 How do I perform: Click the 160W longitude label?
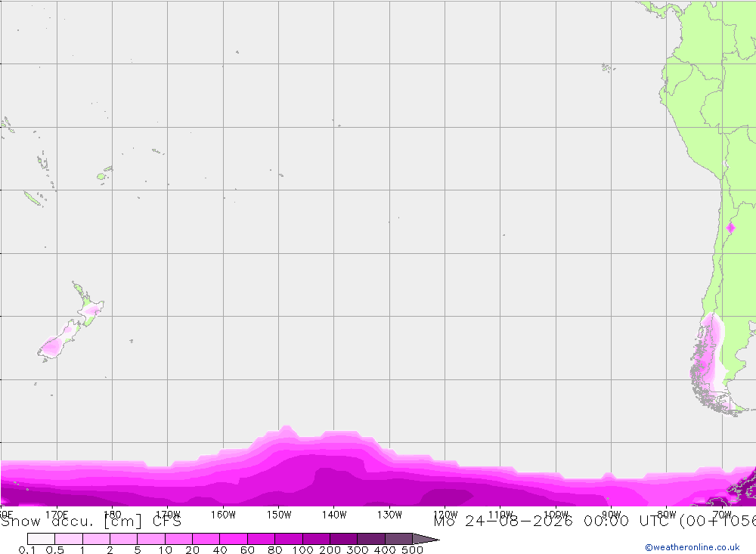tap(223, 515)
